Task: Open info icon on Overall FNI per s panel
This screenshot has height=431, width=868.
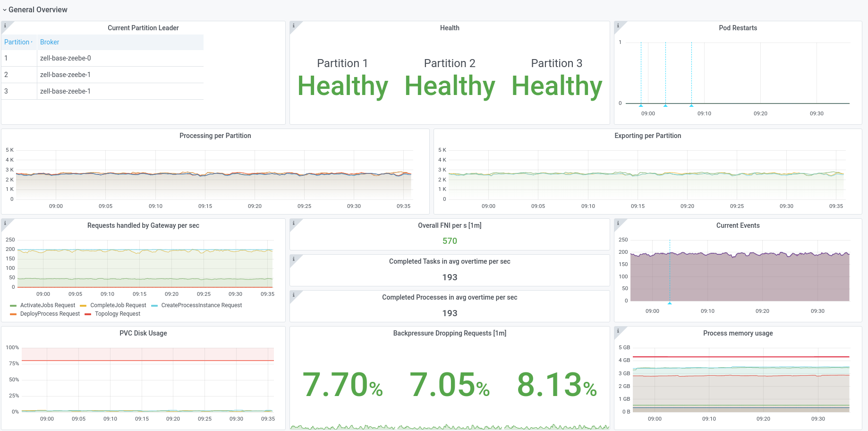Action: pos(294,223)
